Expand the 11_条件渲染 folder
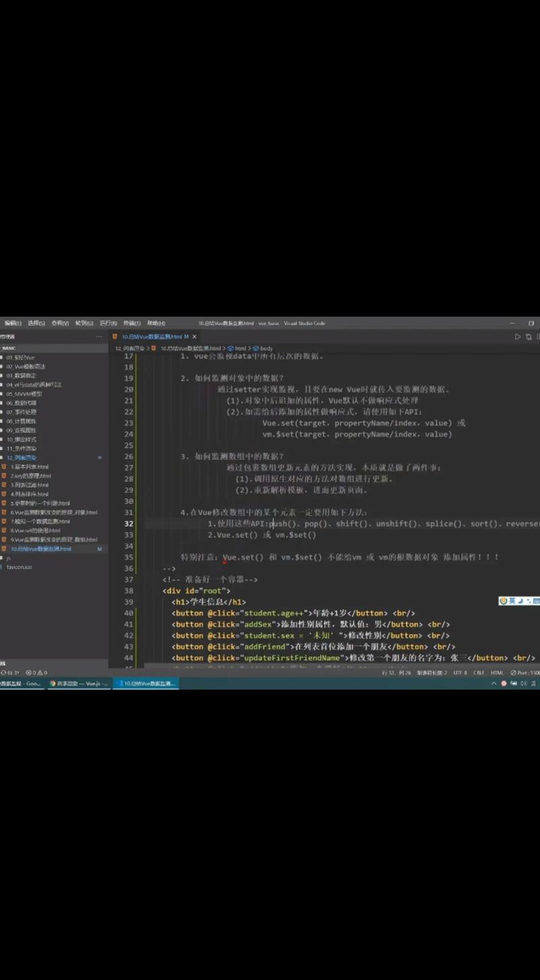Viewport: 540px width, 980px height. [x=22, y=448]
